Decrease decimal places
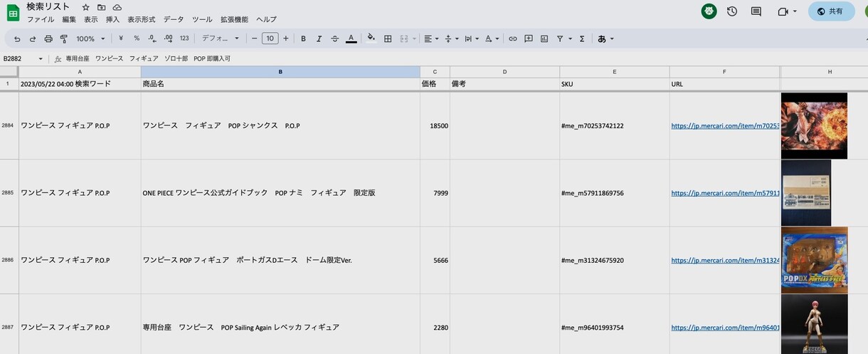The image size is (868, 354). click(x=152, y=38)
